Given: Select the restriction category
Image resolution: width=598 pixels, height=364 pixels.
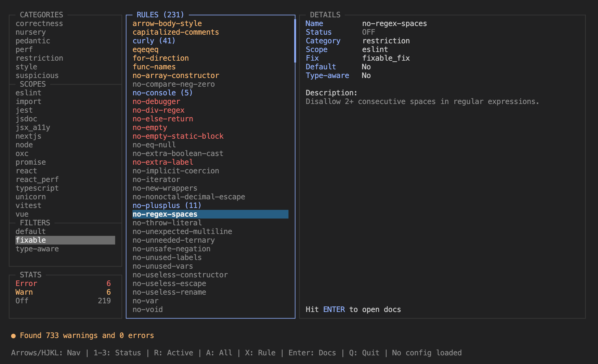Looking at the screenshot, I should tap(39, 58).
